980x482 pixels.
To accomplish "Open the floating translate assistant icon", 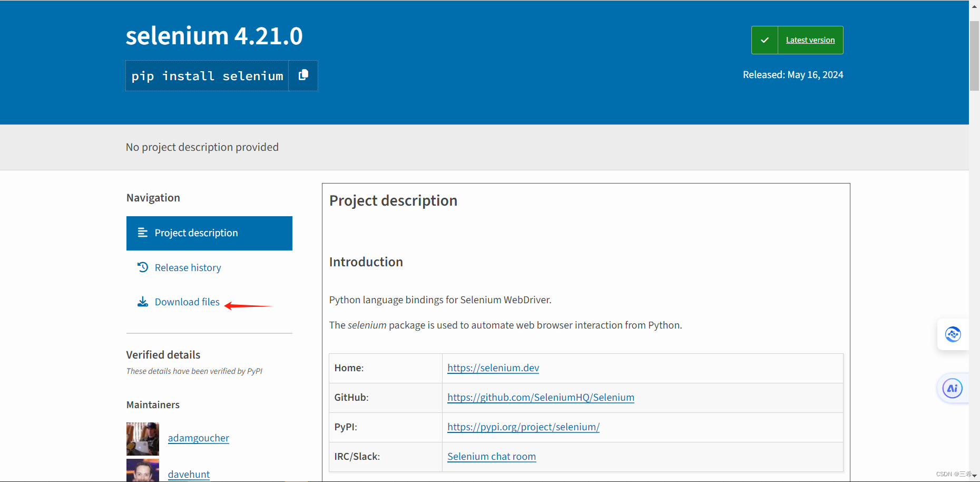I will 953,334.
